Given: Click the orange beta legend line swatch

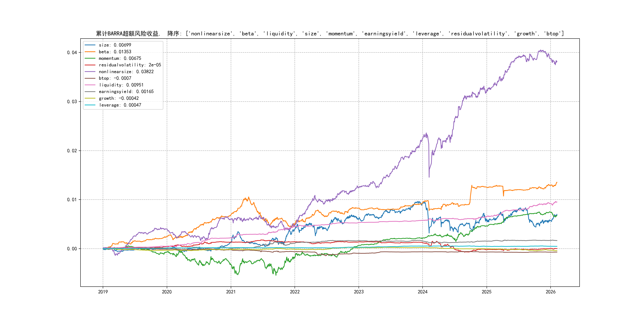Looking at the screenshot, I should 90,52.
